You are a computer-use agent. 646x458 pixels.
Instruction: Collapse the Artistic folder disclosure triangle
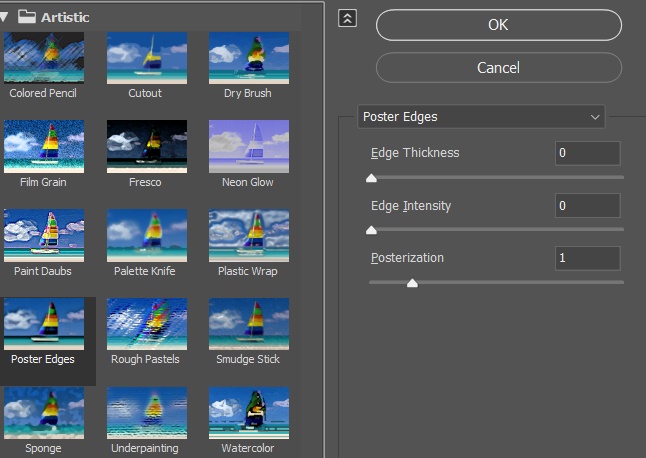4,17
